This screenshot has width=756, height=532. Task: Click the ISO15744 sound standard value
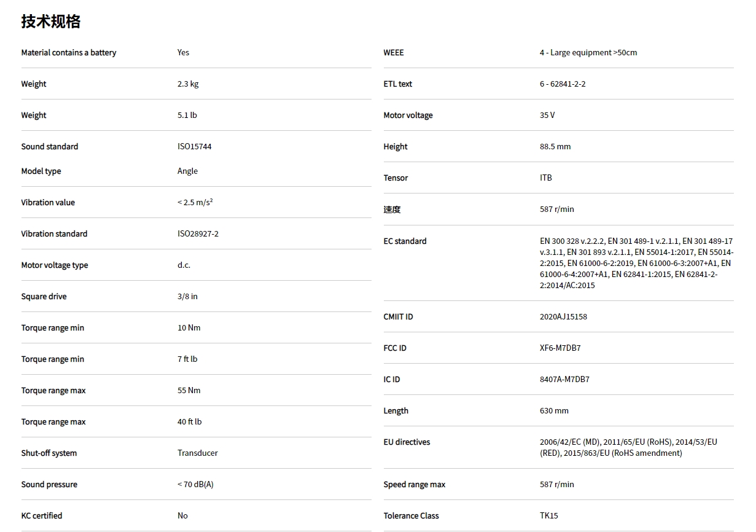(194, 147)
